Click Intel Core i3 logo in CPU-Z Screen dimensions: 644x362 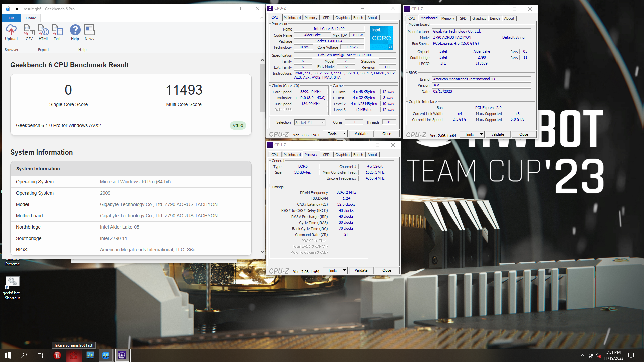[382, 38]
